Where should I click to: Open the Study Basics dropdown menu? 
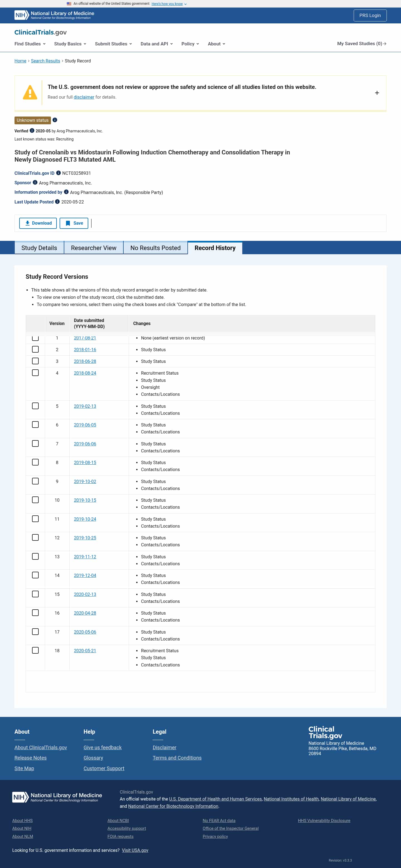click(70, 44)
